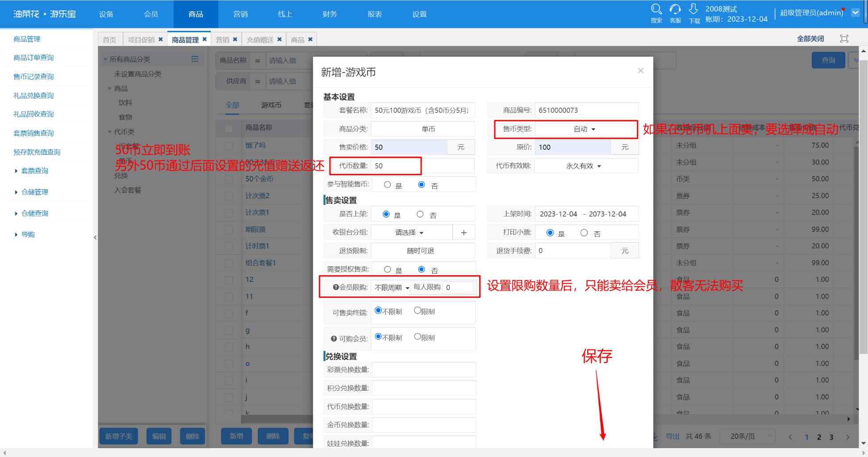Show help for 可购会员 question icon
This screenshot has height=457, width=868.
(334, 339)
